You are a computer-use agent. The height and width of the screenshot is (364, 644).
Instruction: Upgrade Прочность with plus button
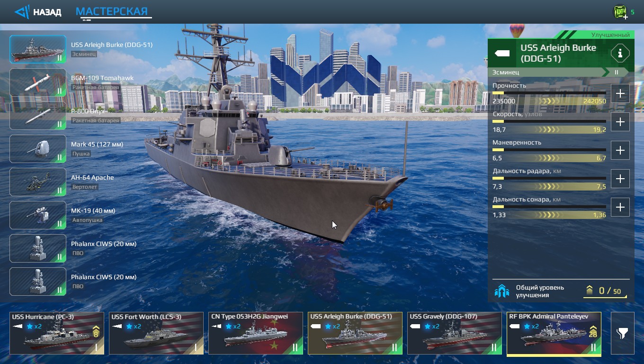pyautogui.click(x=620, y=93)
